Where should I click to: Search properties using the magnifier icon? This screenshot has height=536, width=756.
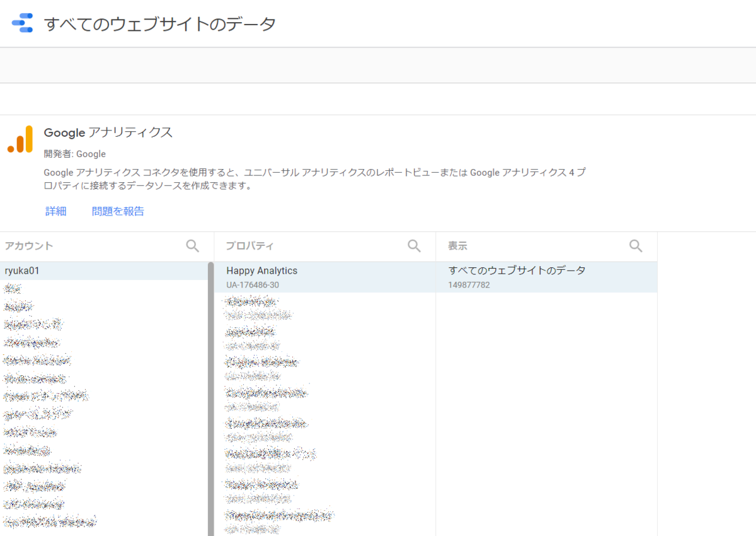tap(414, 246)
